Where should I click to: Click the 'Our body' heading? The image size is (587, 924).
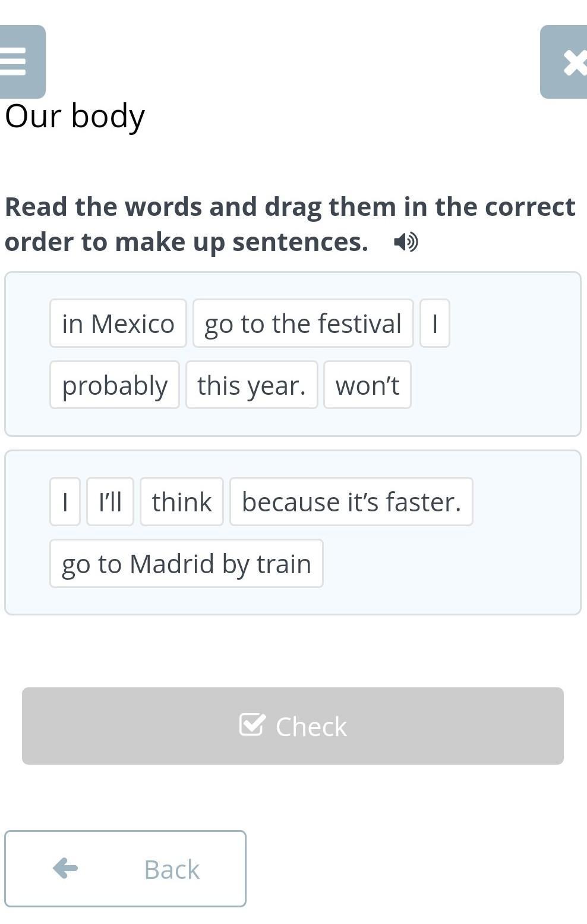pos(75,115)
